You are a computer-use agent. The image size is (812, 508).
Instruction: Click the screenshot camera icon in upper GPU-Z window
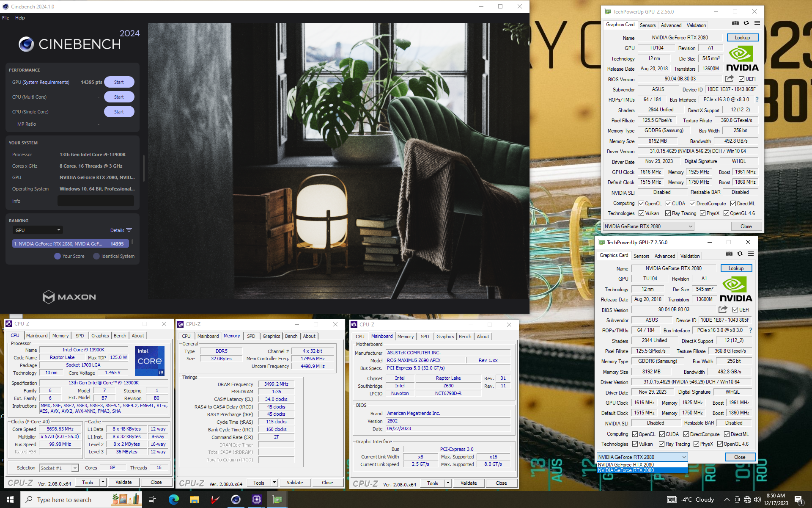735,23
